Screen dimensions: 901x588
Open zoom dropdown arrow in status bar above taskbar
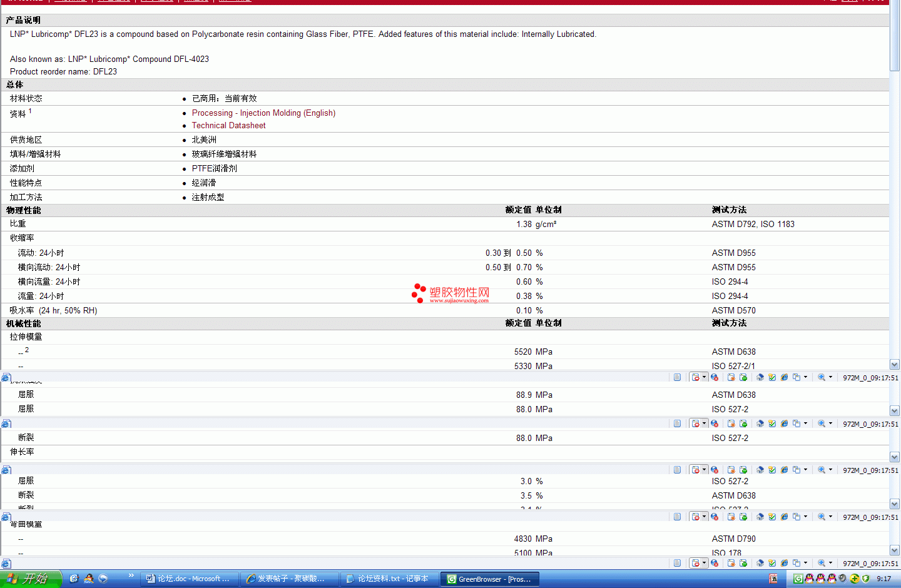click(830, 563)
